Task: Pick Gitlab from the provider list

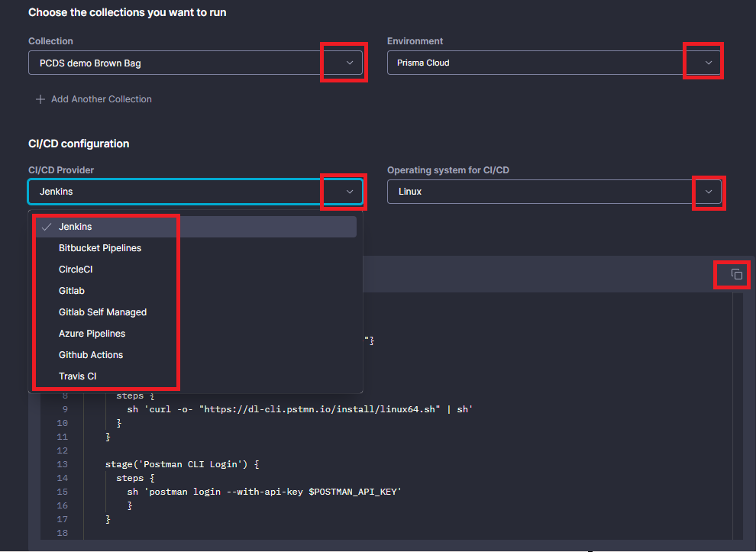Action: point(72,291)
